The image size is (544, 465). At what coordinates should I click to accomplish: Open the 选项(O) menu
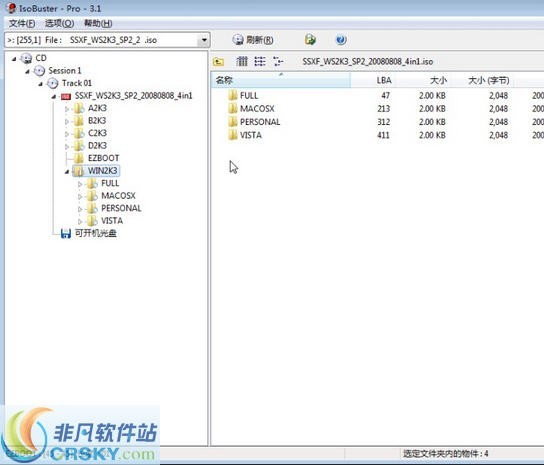tap(59, 23)
